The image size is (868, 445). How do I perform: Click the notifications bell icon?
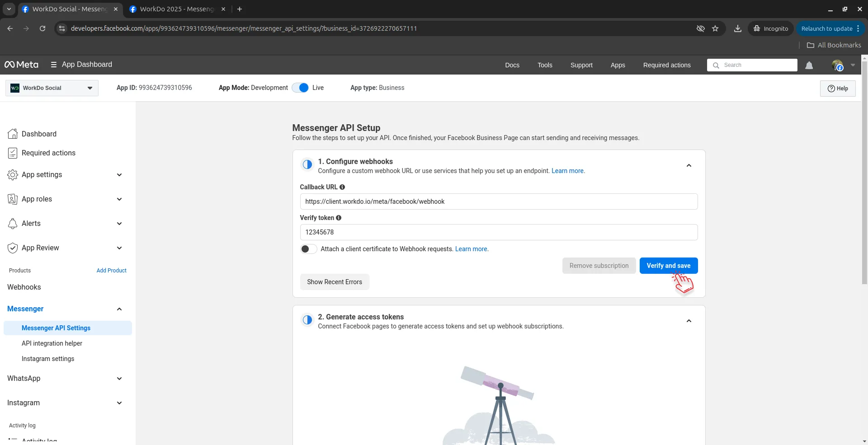(x=809, y=66)
